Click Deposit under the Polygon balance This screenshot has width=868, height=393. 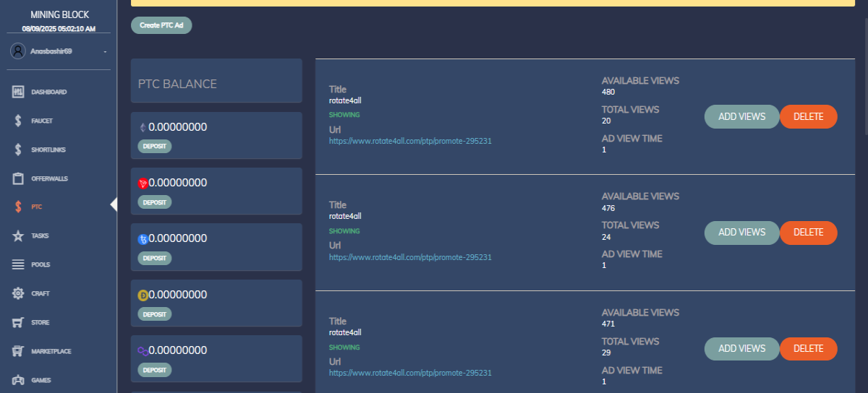tap(154, 370)
